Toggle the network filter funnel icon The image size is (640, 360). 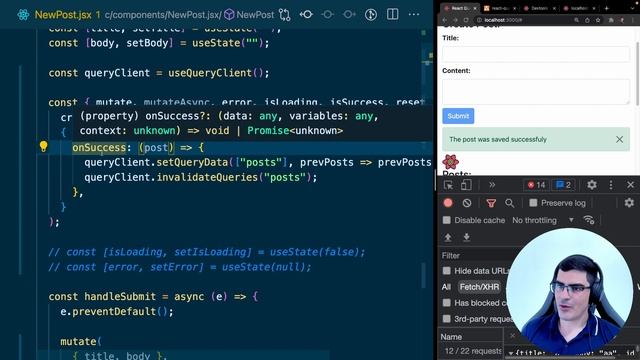[491, 203]
